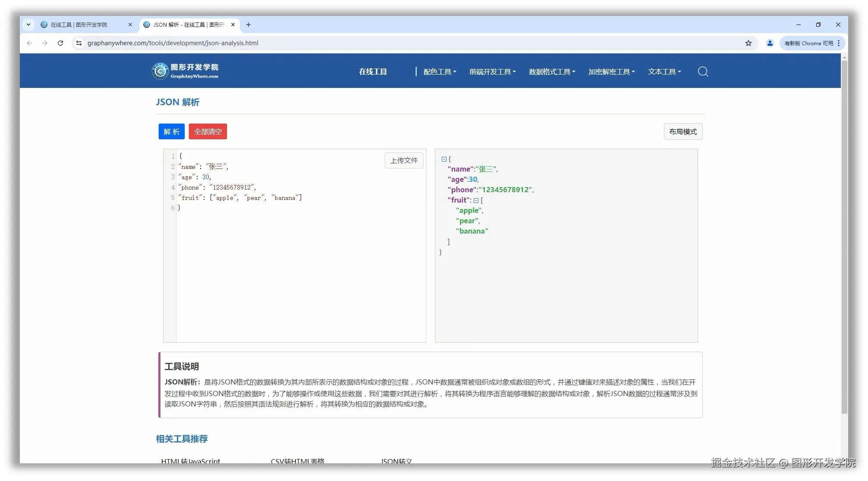Click the 上传文件 upload button
Viewport: 868px width, 481px height.
pos(404,160)
